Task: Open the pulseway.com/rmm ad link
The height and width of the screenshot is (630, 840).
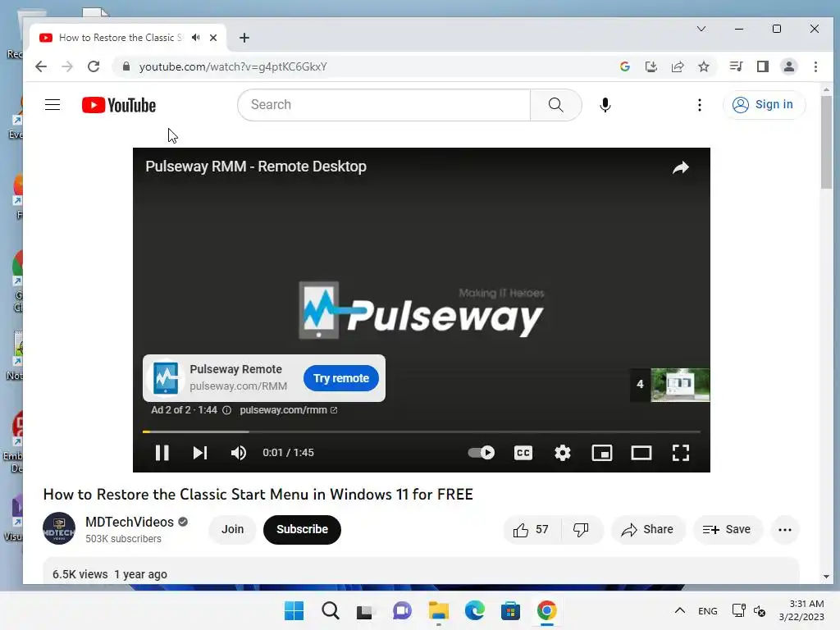Action: click(x=288, y=410)
